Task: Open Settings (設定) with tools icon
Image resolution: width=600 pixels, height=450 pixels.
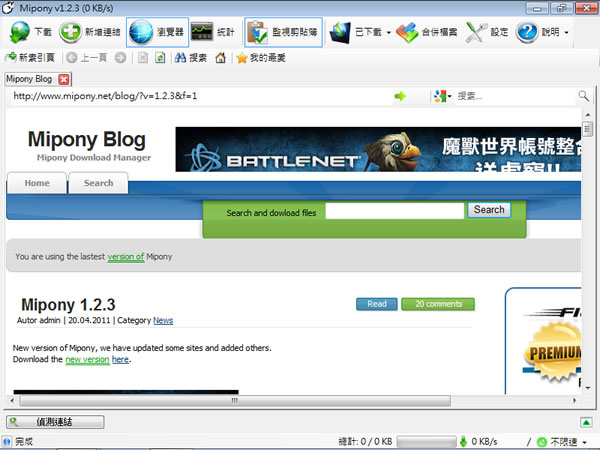Action: [x=487, y=32]
